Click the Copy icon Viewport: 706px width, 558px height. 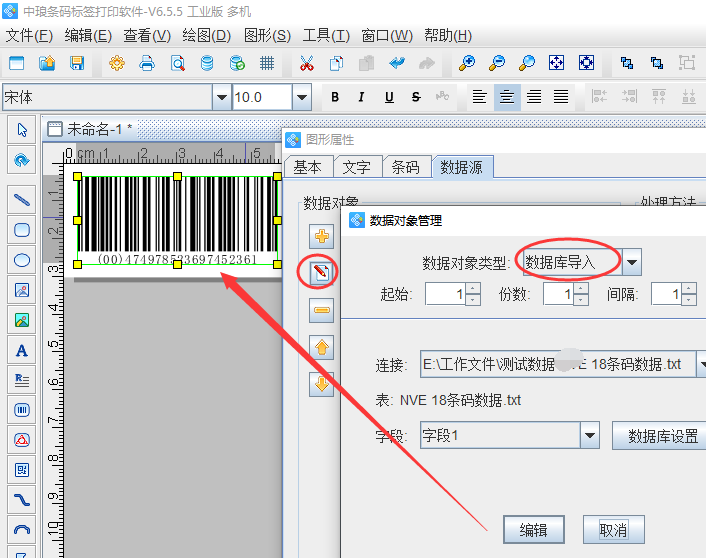click(x=336, y=63)
